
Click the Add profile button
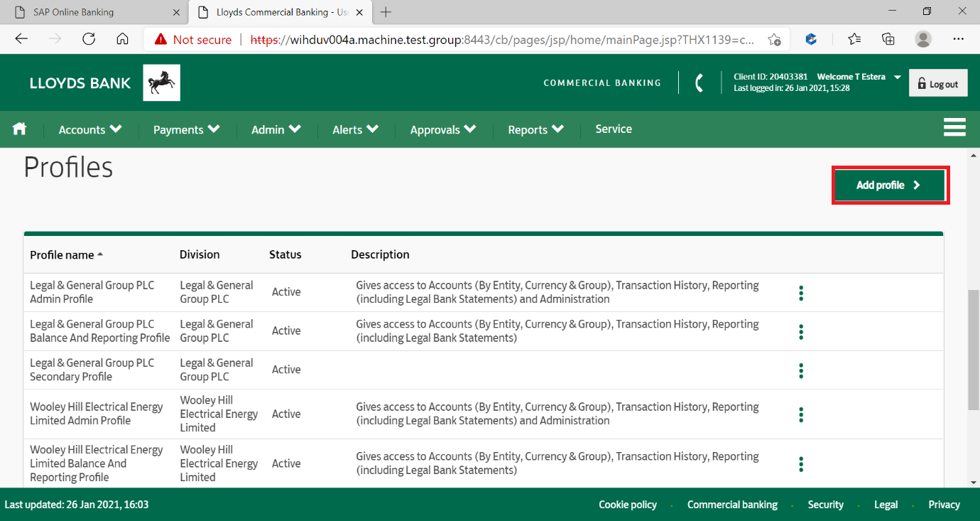tap(891, 185)
